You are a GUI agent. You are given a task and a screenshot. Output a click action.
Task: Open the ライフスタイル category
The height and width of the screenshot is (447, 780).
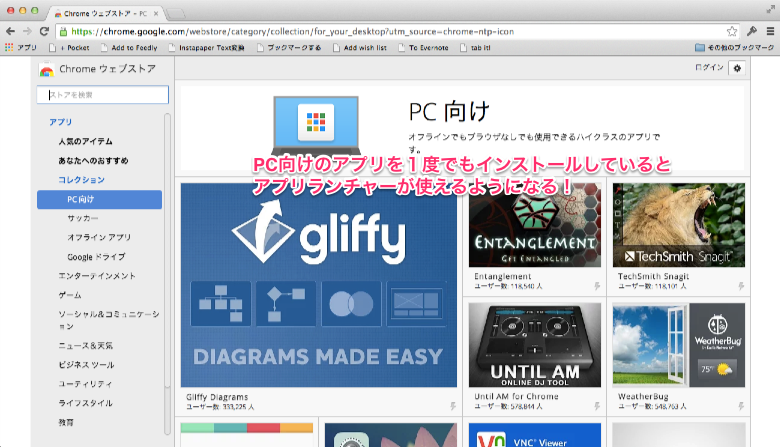click(x=85, y=403)
